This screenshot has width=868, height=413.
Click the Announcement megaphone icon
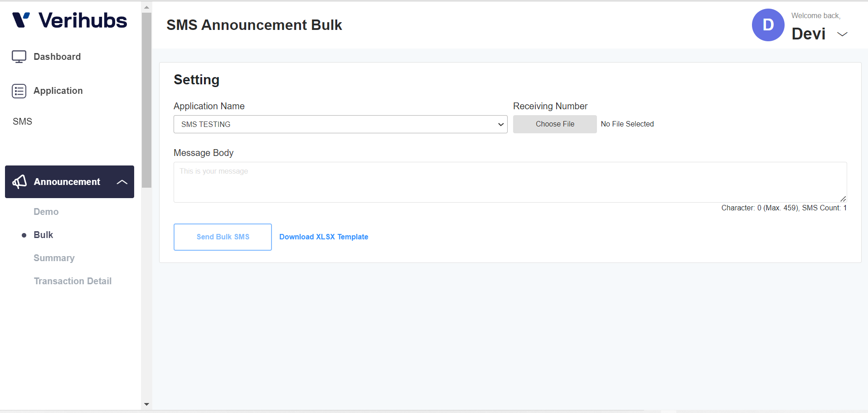(x=19, y=182)
